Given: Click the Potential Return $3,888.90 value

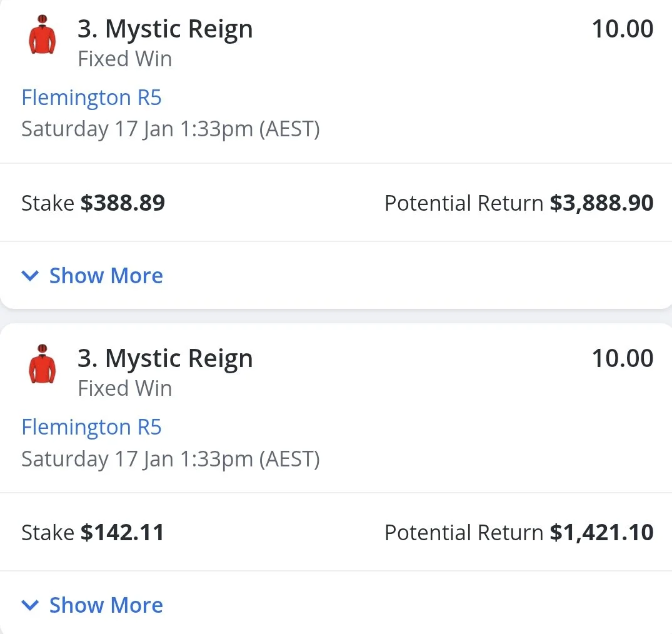Looking at the screenshot, I should pos(601,203).
